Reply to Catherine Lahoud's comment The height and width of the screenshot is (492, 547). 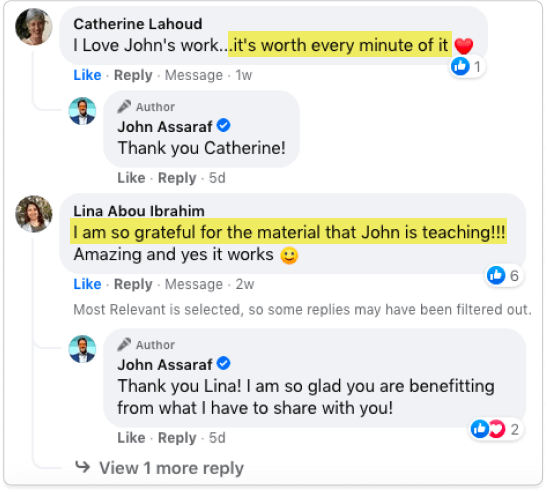133,75
